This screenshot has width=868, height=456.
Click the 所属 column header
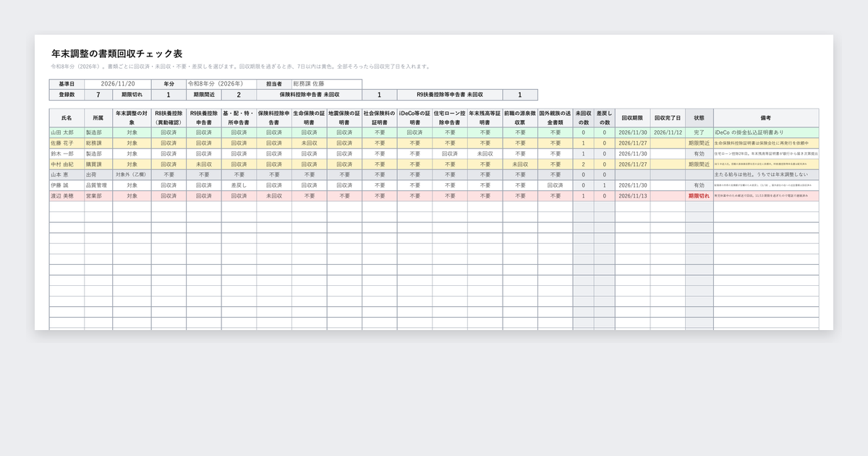click(98, 117)
